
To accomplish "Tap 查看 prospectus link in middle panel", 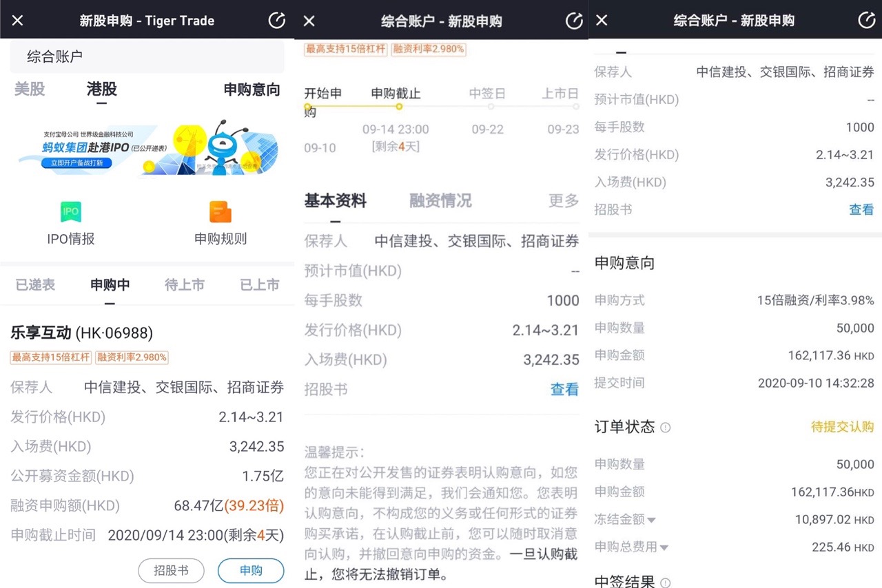I will click(564, 390).
